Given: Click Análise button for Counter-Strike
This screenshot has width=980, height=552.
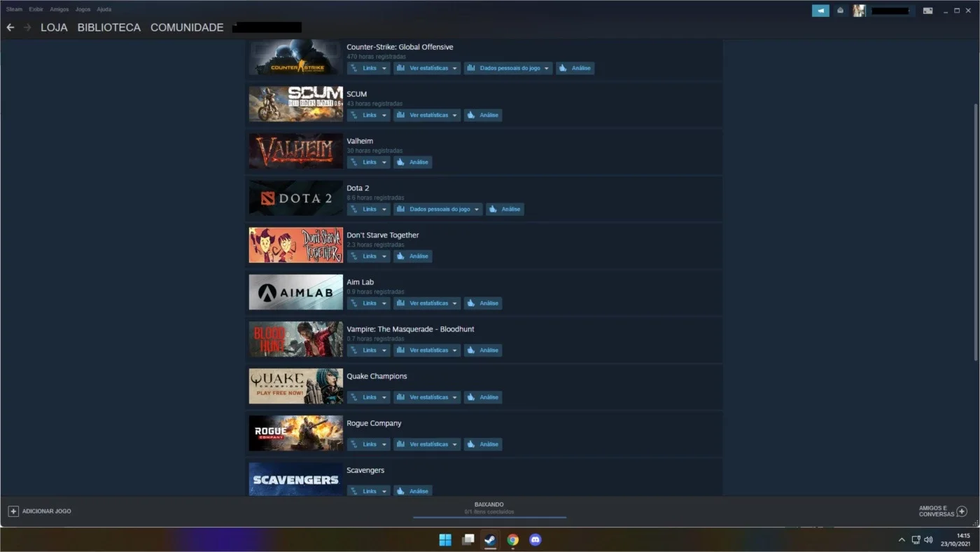Looking at the screenshot, I should pos(575,68).
